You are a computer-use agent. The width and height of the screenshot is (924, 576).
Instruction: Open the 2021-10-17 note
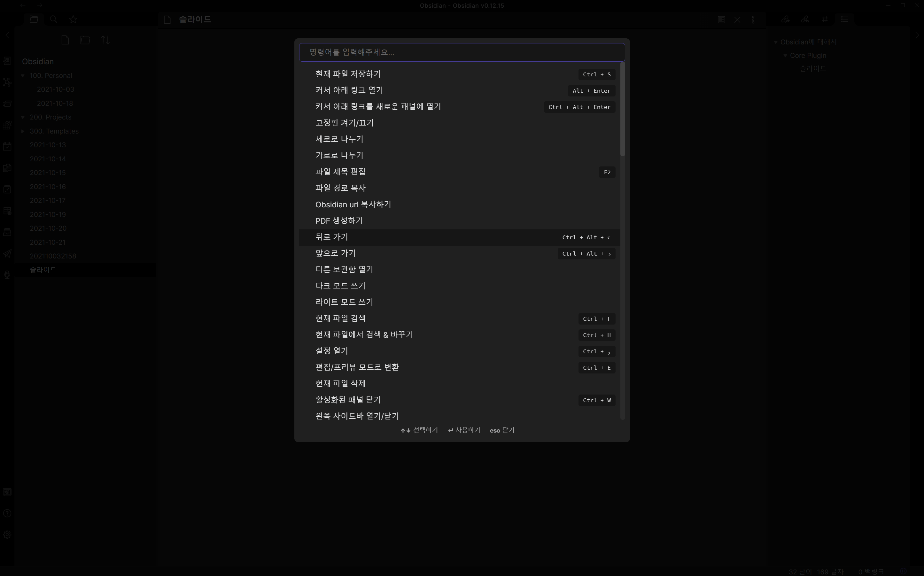coord(48,200)
